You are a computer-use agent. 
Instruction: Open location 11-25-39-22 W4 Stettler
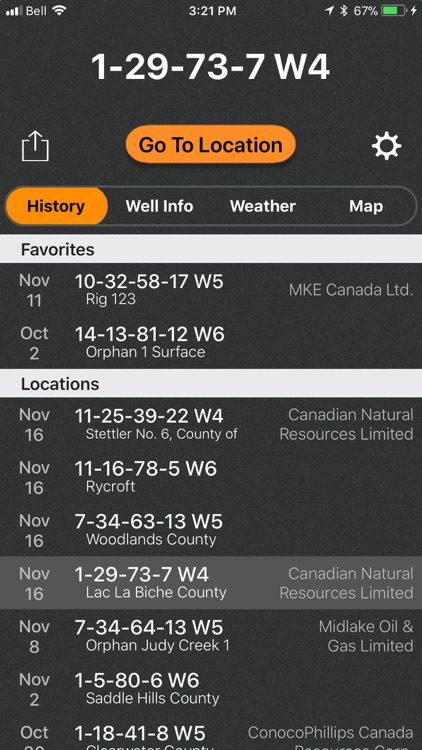(x=211, y=424)
